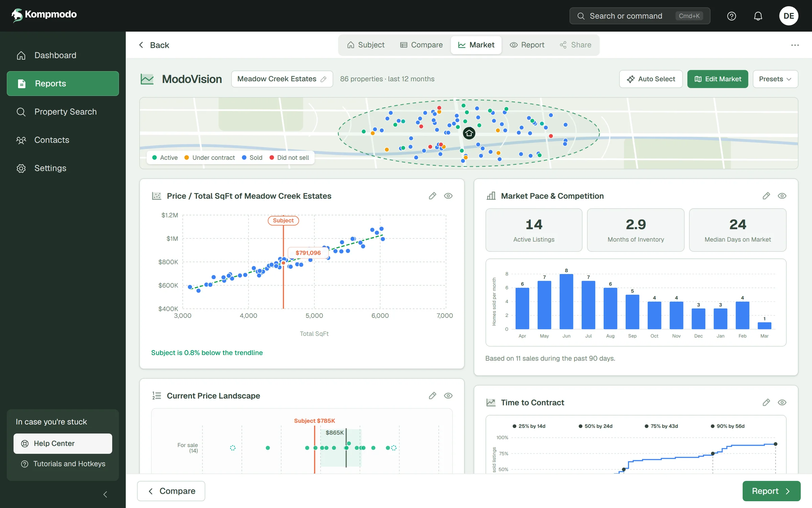Click the subject home marker on map
The width and height of the screenshot is (812, 508).
pos(469,133)
